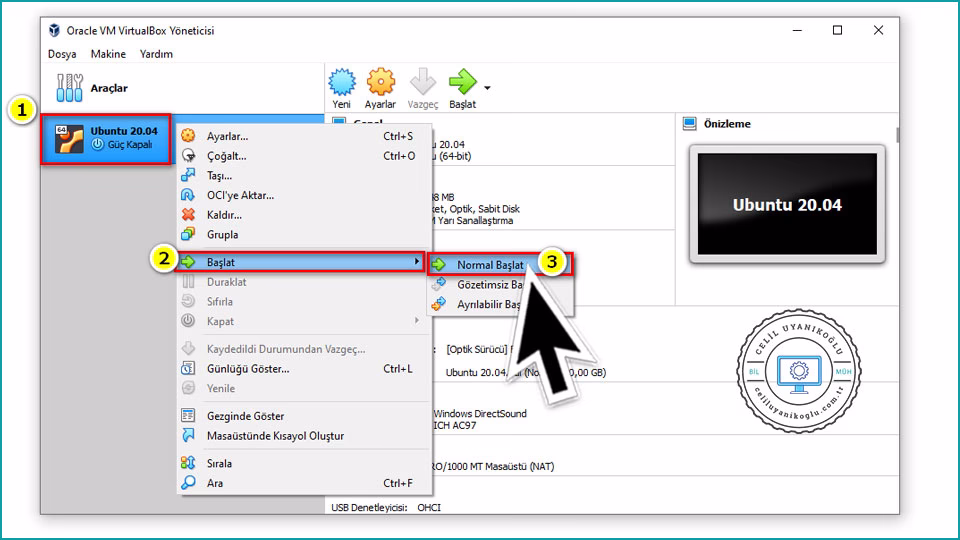This screenshot has height=540, width=960.
Task: Click the OCI'ye Aktar export icon
Action: 188,195
